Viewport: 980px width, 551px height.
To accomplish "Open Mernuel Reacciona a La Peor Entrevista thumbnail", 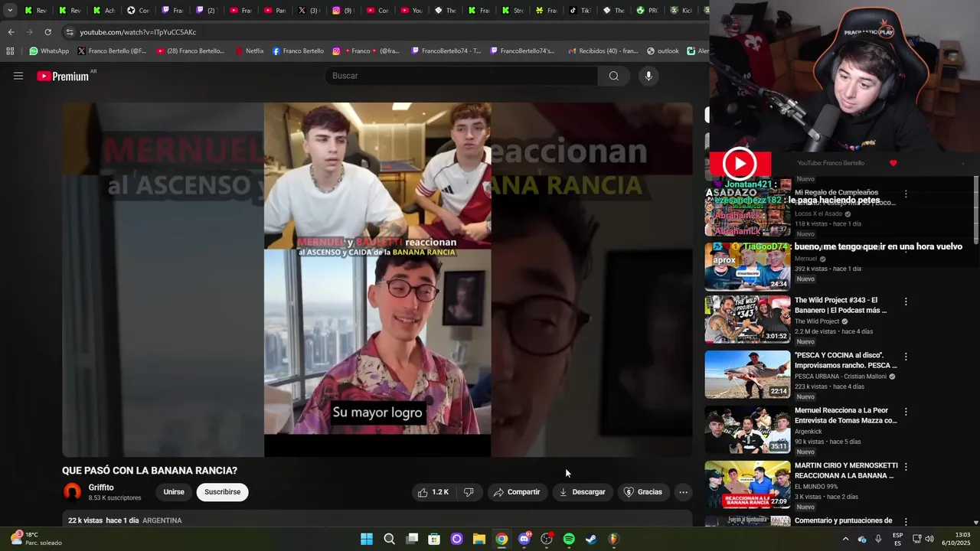I will coord(747,429).
